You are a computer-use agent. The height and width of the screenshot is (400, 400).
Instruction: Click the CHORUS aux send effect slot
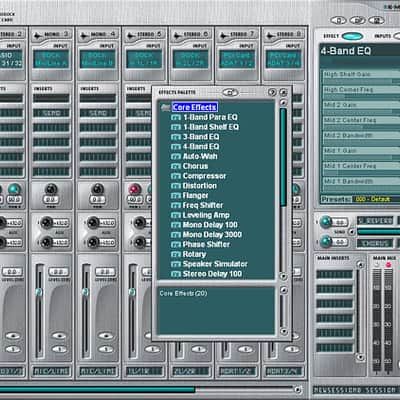pyautogui.click(x=375, y=243)
